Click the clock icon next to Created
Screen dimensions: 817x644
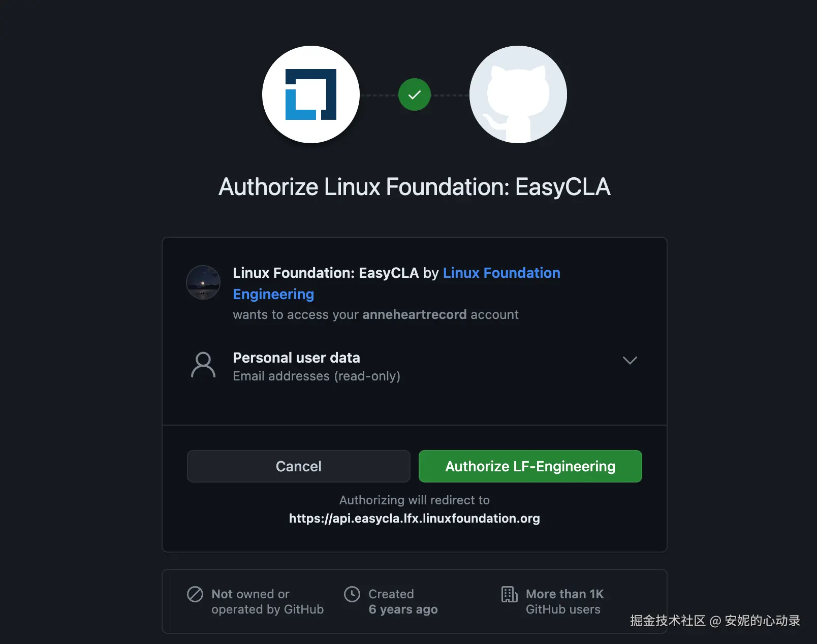pyautogui.click(x=352, y=594)
